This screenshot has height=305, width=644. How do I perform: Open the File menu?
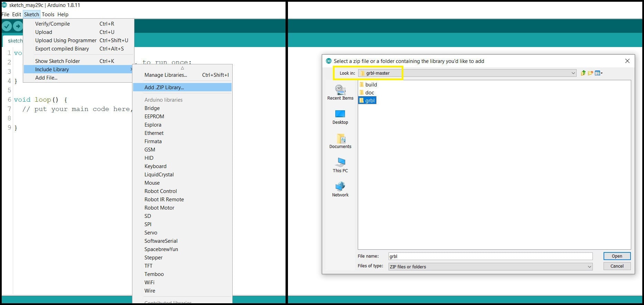click(6, 14)
